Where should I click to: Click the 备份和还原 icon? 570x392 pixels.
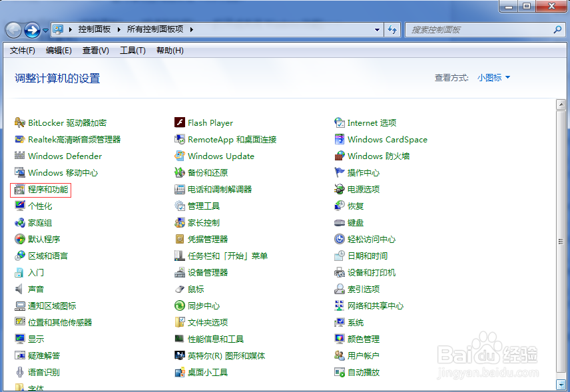pyautogui.click(x=180, y=172)
